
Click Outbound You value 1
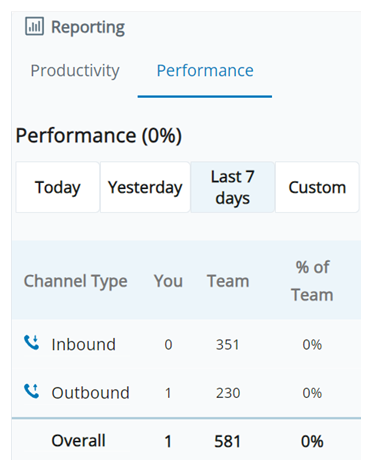coord(168,393)
